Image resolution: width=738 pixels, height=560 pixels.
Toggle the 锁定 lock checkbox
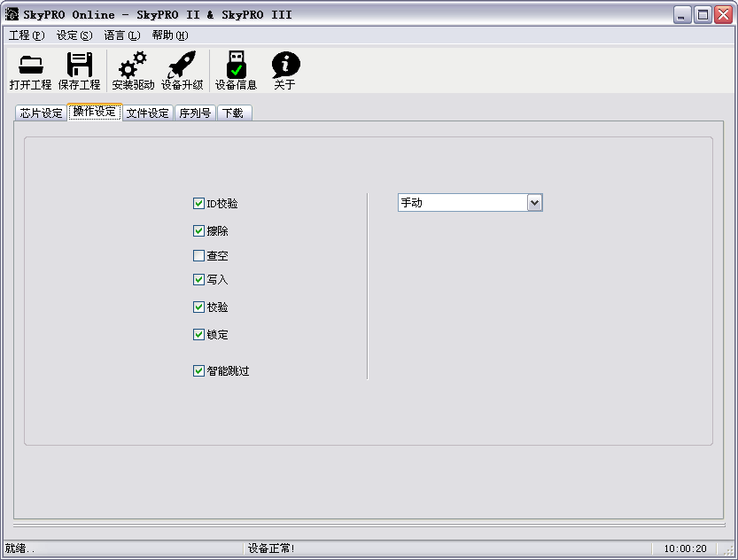[x=198, y=335]
